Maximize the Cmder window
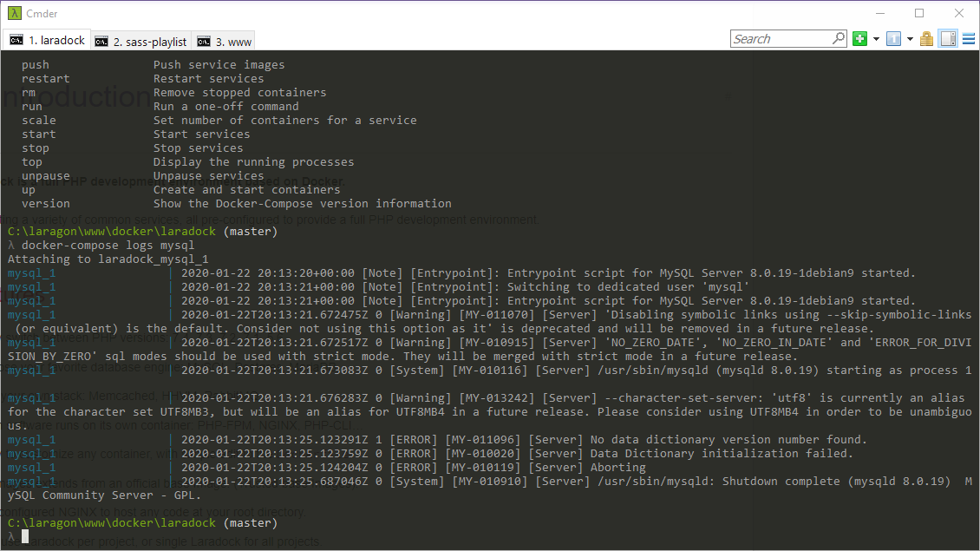Screen dimensions: 980x551 pyautogui.click(x=919, y=13)
